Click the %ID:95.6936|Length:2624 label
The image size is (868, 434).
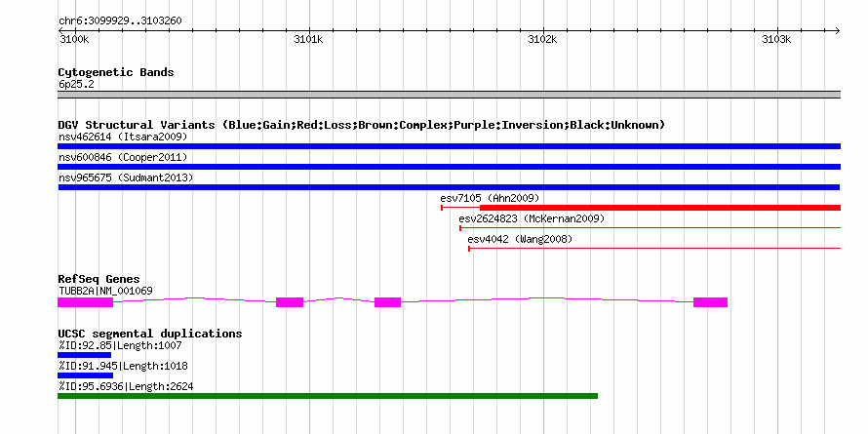click(126, 386)
